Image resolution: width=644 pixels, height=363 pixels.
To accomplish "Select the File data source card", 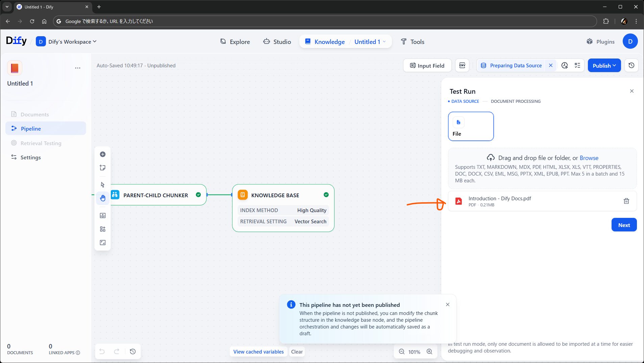I will point(470,126).
